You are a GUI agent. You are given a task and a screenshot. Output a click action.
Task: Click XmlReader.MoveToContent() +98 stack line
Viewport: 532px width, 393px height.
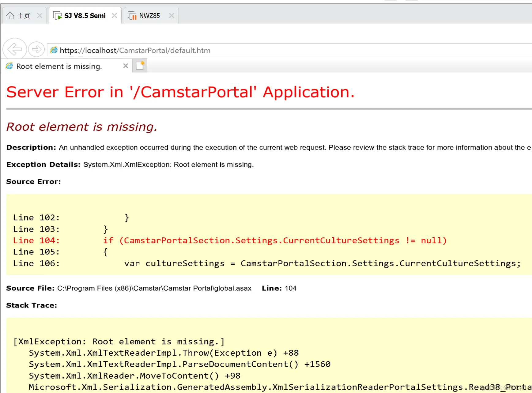135,376
